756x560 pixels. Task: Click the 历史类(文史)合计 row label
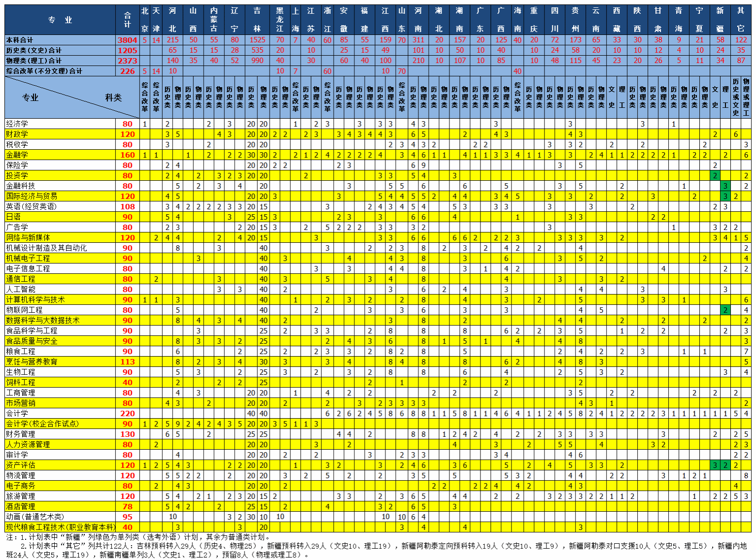tap(34, 50)
